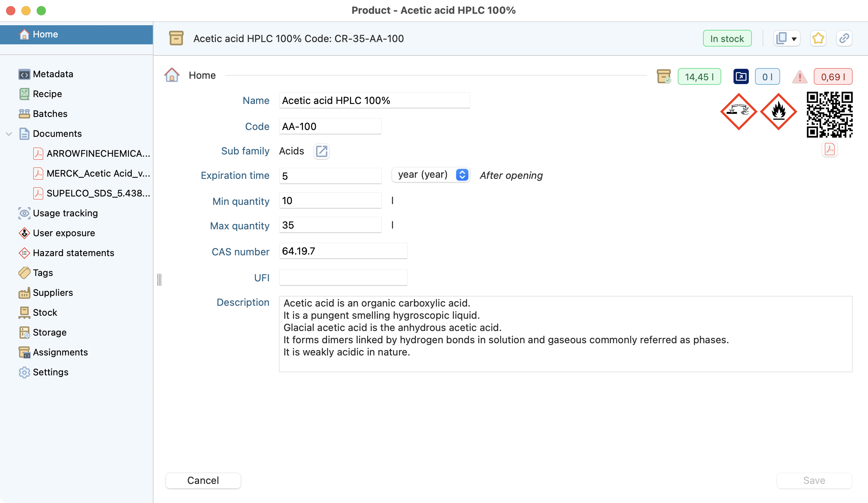868x503 pixels.
Task: Open the duplicate dropdown arrow
Action: click(794, 39)
